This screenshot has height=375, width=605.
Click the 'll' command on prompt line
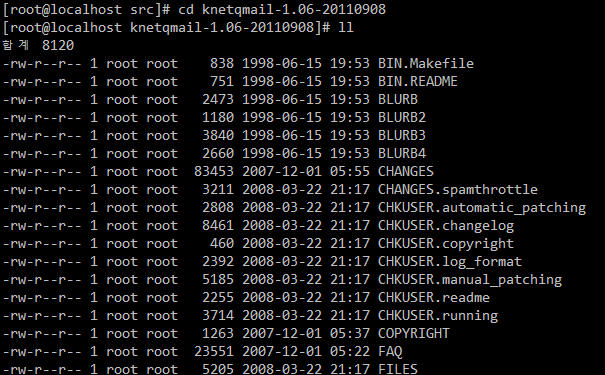coord(345,27)
